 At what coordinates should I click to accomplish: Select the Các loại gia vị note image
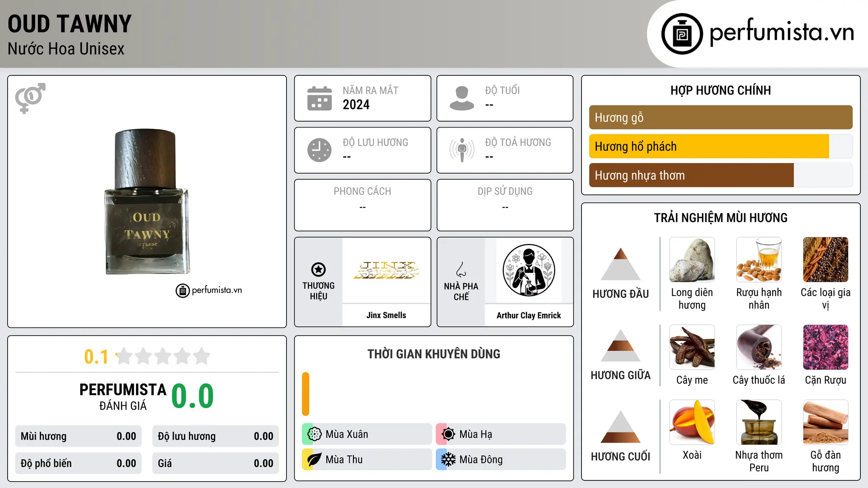[x=826, y=260]
